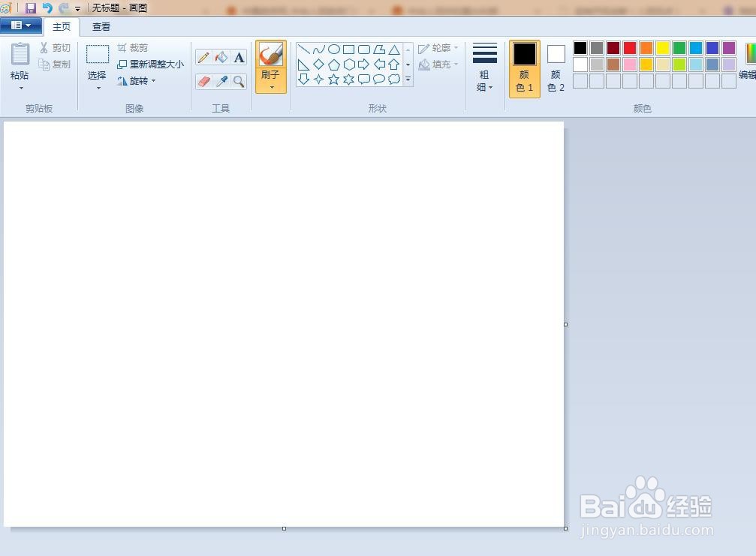Choose the Polygon shape
Viewport: 756px width, 556px height.
[379, 49]
